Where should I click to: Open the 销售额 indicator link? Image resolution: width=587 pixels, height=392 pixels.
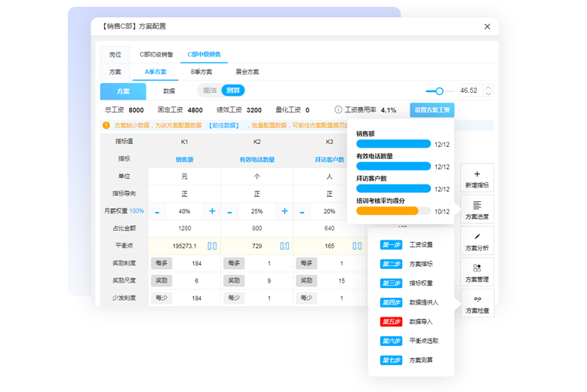pyautogui.click(x=185, y=159)
